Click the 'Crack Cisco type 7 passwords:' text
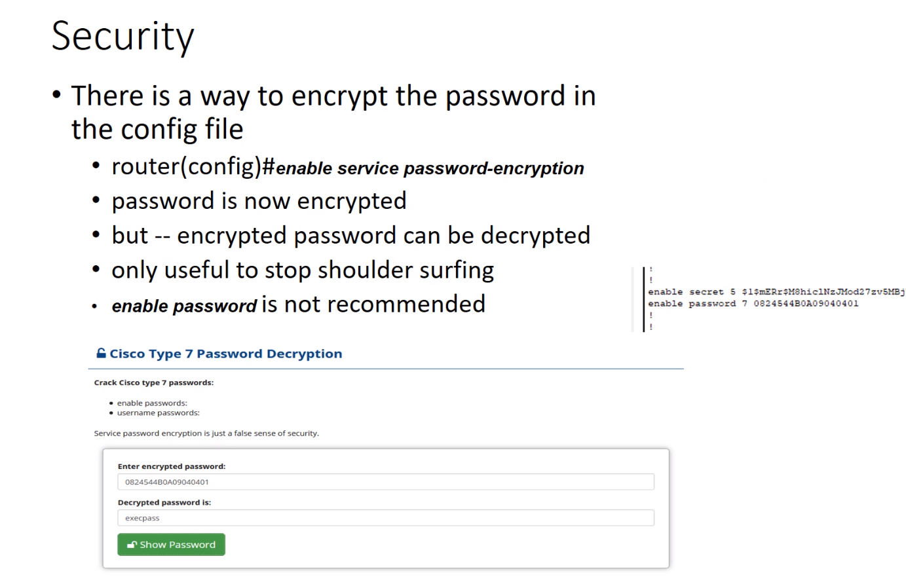906x588 pixels. click(154, 382)
